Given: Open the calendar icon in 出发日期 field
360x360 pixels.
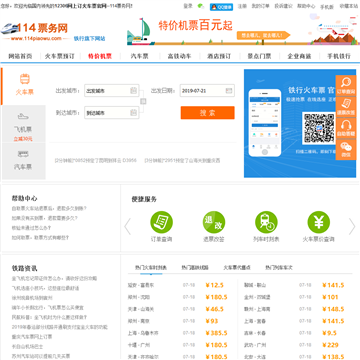Looking at the screenshot, I should [x=229, y=90].
